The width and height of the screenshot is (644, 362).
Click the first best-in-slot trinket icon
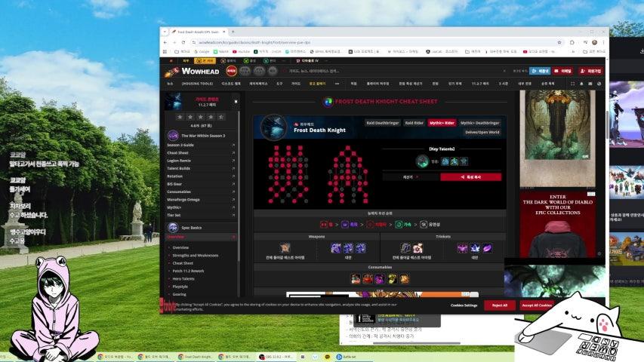click(x=405, y=248)
